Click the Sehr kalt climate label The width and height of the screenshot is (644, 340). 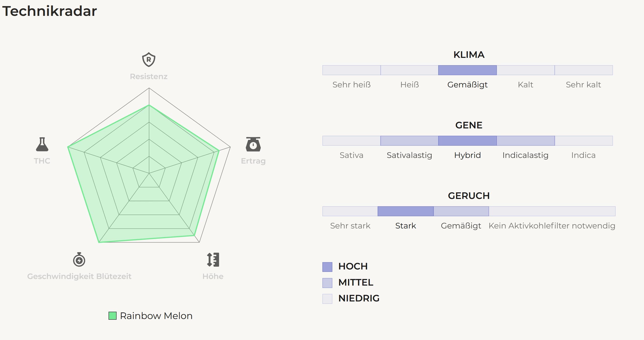[x=583, y=85]
